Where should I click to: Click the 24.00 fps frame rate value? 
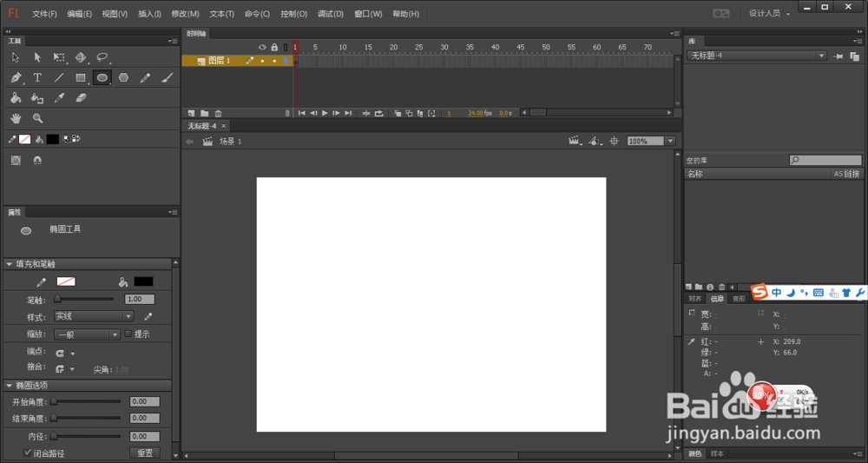pos(476,113)
